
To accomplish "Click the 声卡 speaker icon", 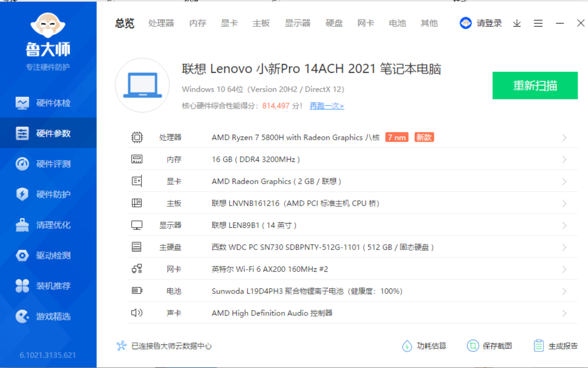I will coord(137,313).
